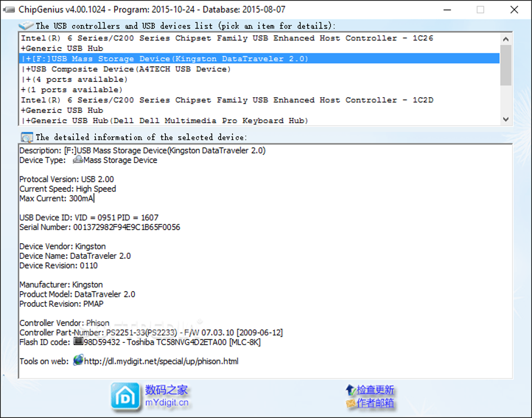This screenshot has height=418, width=532.
Task: Open the phison.html tools web link
Action: (161, 361)
